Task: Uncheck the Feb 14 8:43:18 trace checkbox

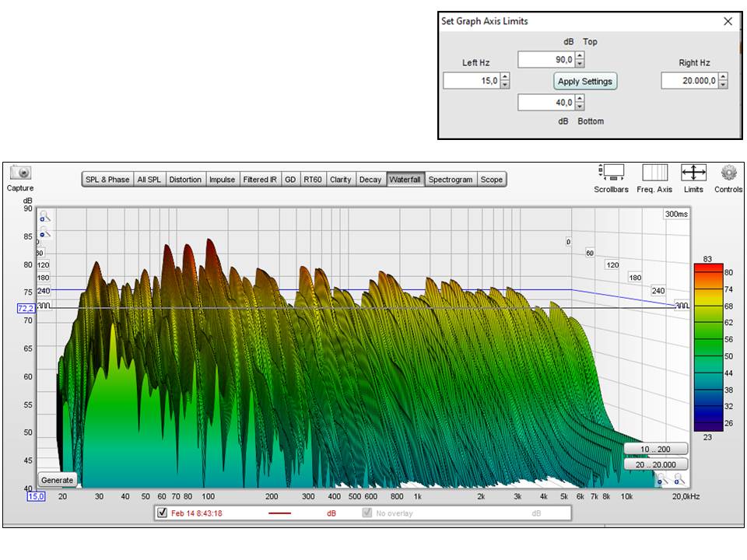Action: coord(163,513)
